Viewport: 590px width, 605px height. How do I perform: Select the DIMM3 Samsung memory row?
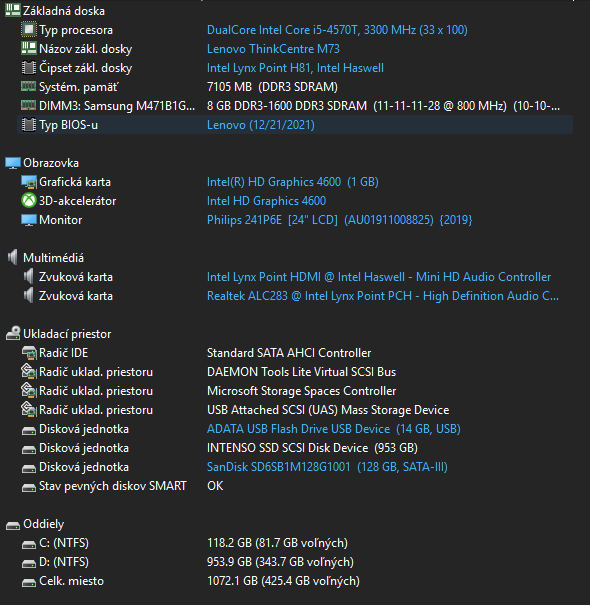[295, 106]
